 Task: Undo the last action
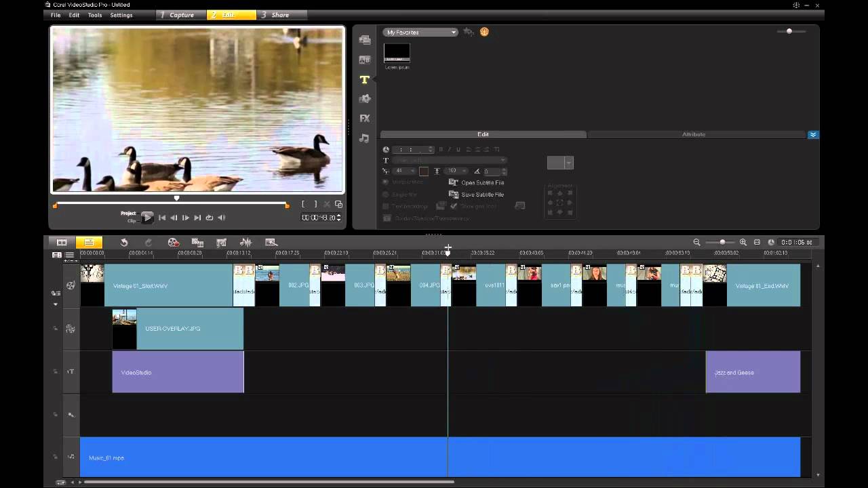click(x=124, y=242)
